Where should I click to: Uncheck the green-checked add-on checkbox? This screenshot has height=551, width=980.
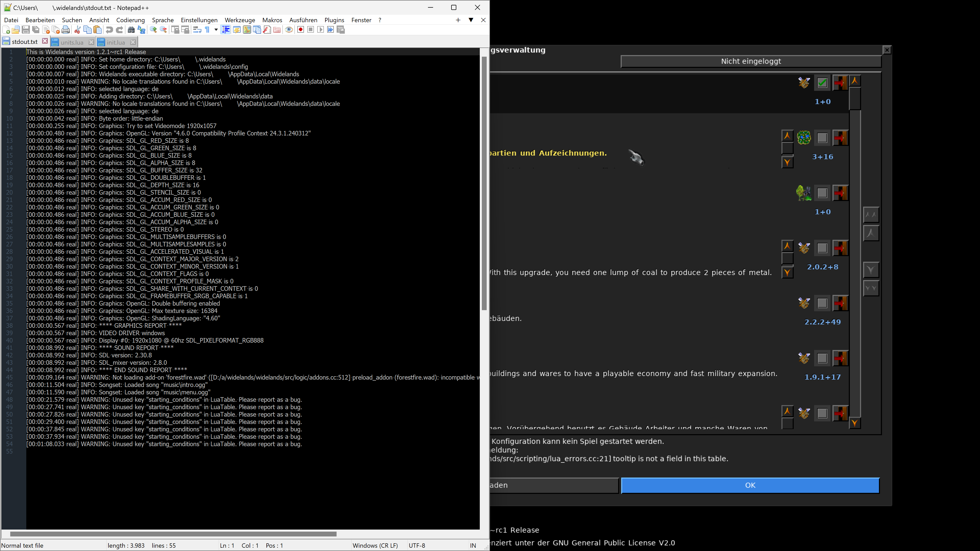tap(822, 83)
